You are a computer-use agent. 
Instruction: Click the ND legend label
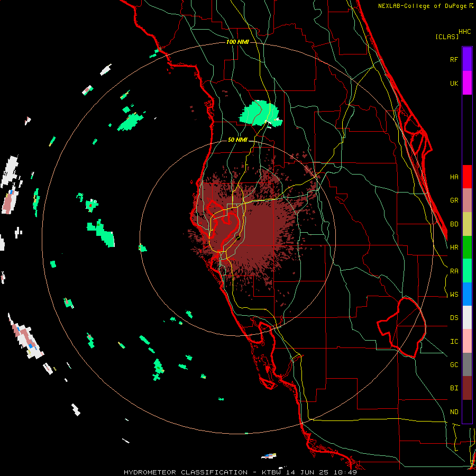point(454,412)
